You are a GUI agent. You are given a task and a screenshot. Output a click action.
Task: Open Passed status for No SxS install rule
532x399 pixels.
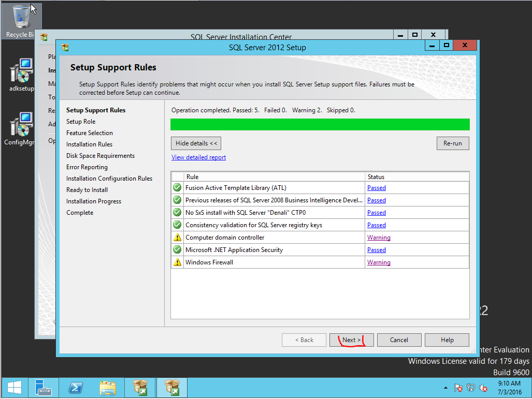click(376, 213)
